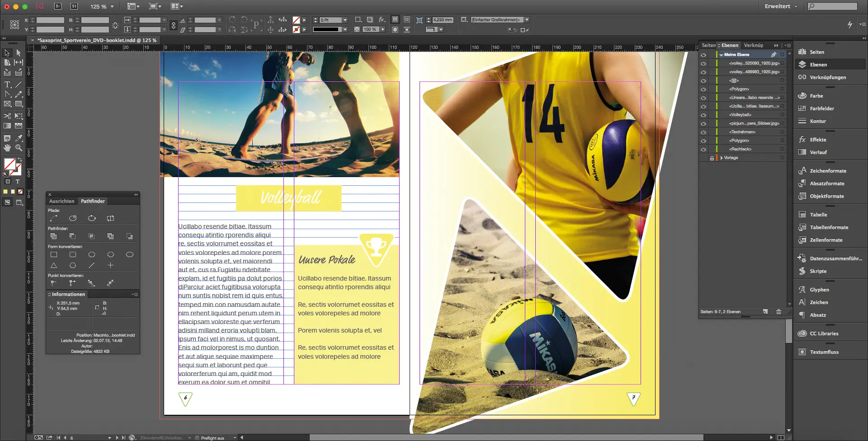Screen dimensions: 868x441
Task: Hide the Volleyball layer item
Action: 703,115
